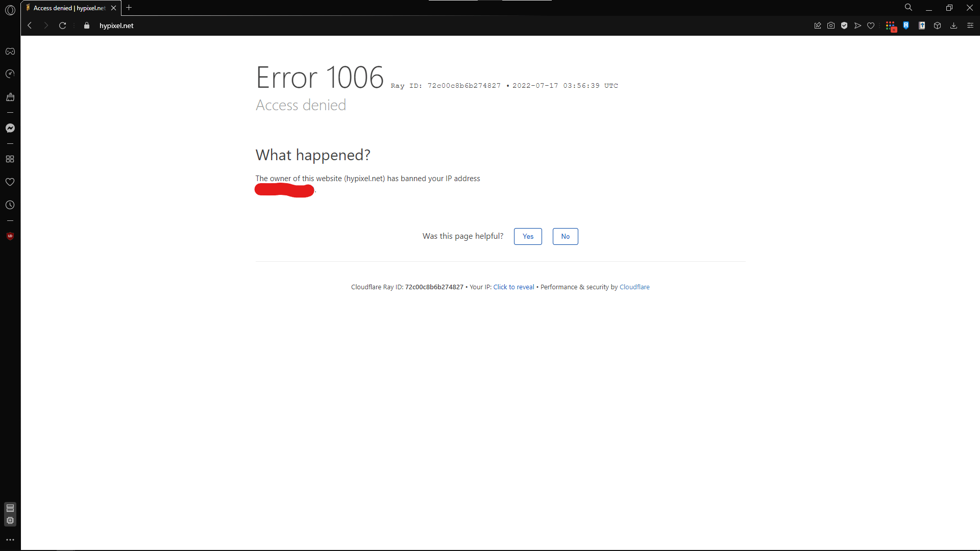Share the page via the send arrow icon
This screenshot has width=980, height=551.
[x=857, y=26]
